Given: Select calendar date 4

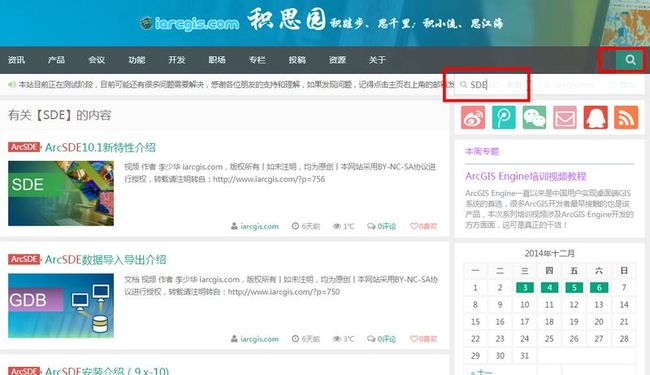Looking at the screenshot, I should tap(549, 288).
